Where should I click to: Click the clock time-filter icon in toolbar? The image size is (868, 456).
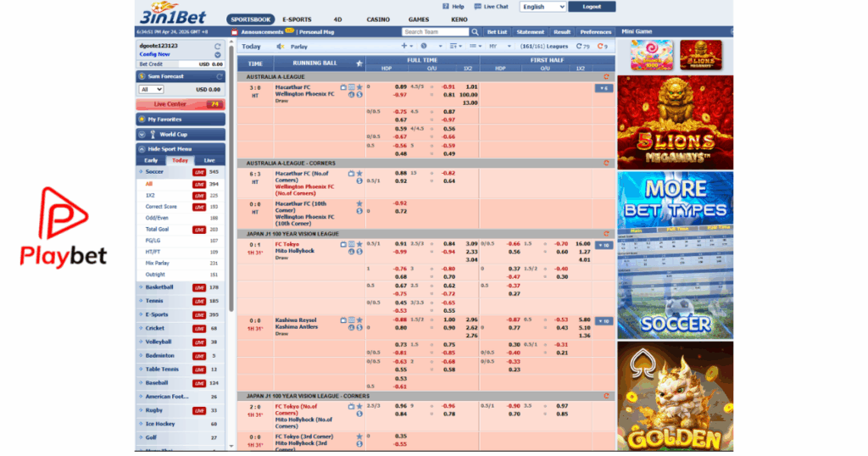[424, 47]
